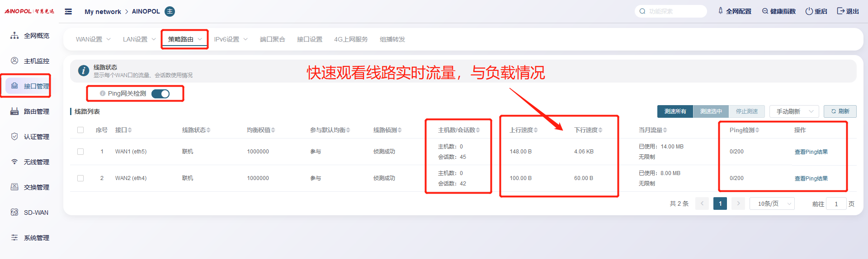
Task: Click the 功能探索 search input field
Action: [675, 11]
